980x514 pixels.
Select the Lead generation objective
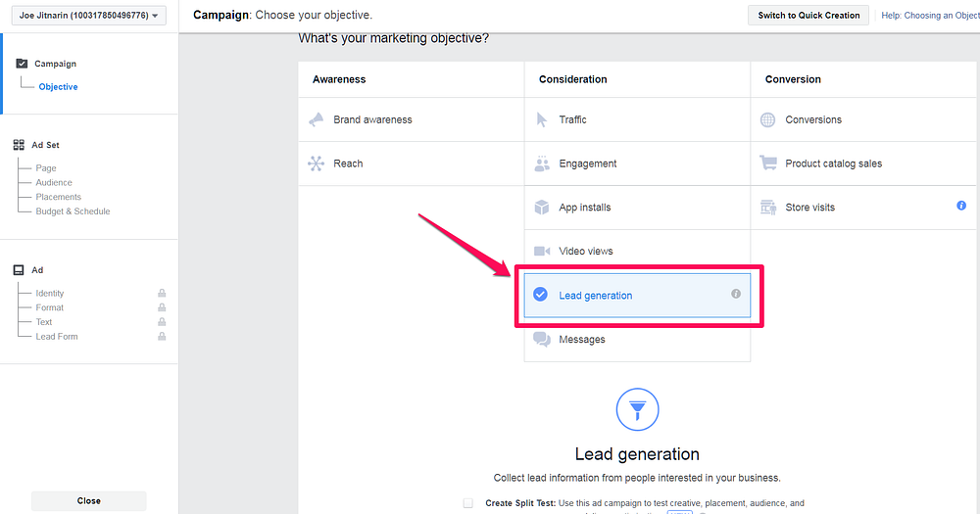[x=638, y=295]
